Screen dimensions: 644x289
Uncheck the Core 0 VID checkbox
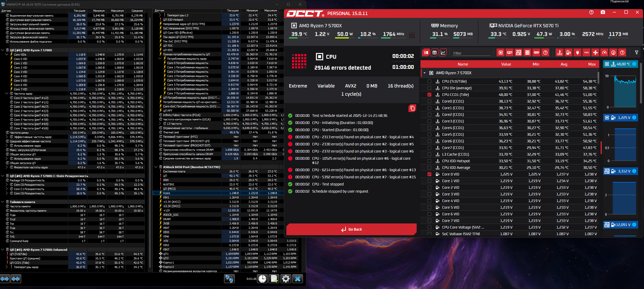(x=429, y=174)
